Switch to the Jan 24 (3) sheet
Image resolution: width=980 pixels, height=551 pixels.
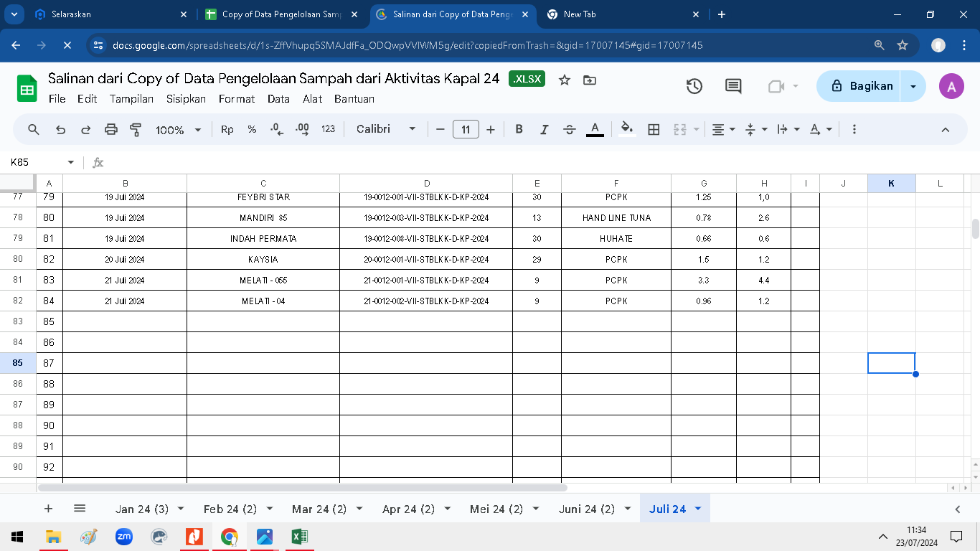[142, 509]
